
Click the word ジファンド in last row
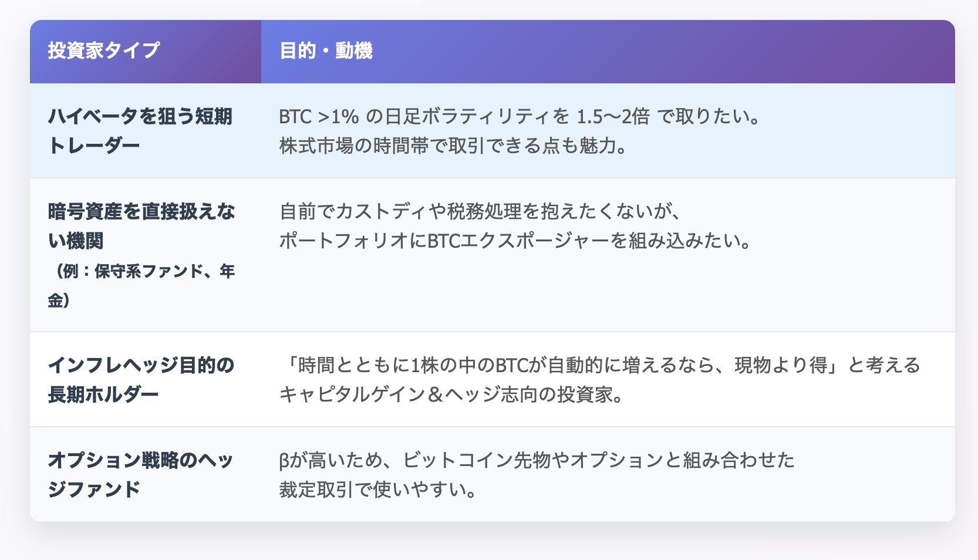pos(94,489)
